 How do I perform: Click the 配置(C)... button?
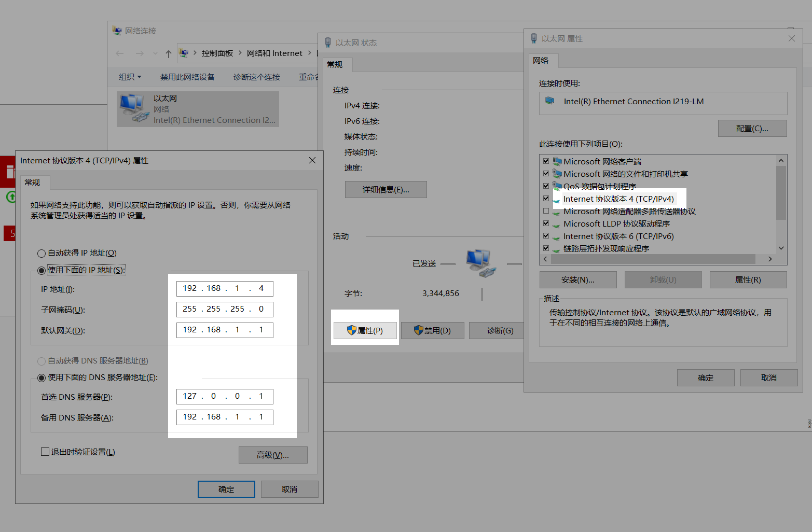(752, 128)
